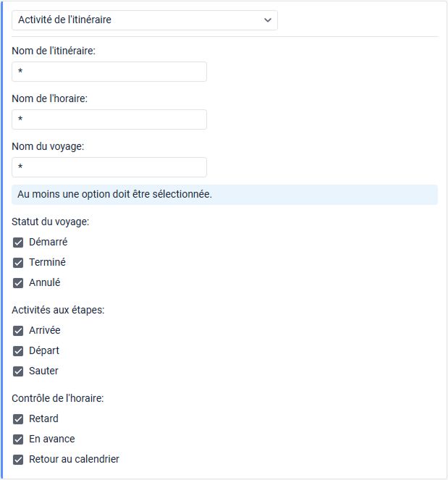Click the Retour au calendrier label
The height and width of the screenshot is (480, 448).
(x=74, y=460)
